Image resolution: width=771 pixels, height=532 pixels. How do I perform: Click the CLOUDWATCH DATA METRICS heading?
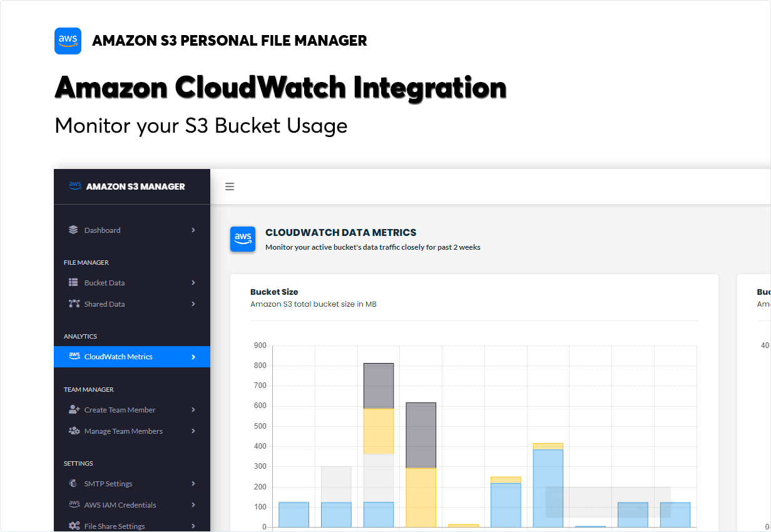point(341,233)
